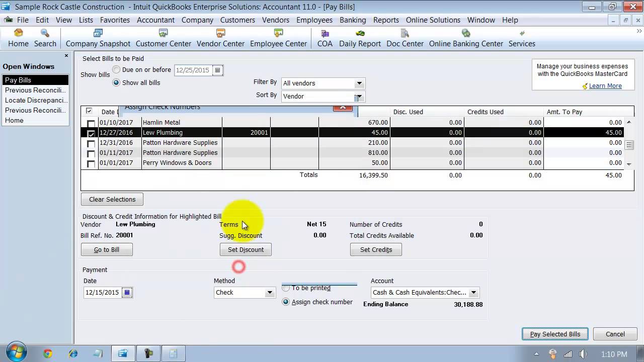This screenshot has height=362, width=644.
Task: Switch to Home in Open Windows list
Action: tap(35, 120)
